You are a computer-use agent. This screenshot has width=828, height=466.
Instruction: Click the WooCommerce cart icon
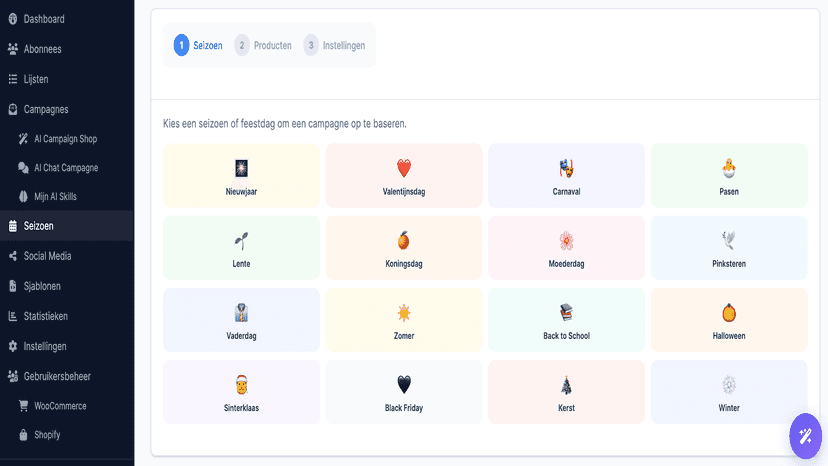click(23, 406)
